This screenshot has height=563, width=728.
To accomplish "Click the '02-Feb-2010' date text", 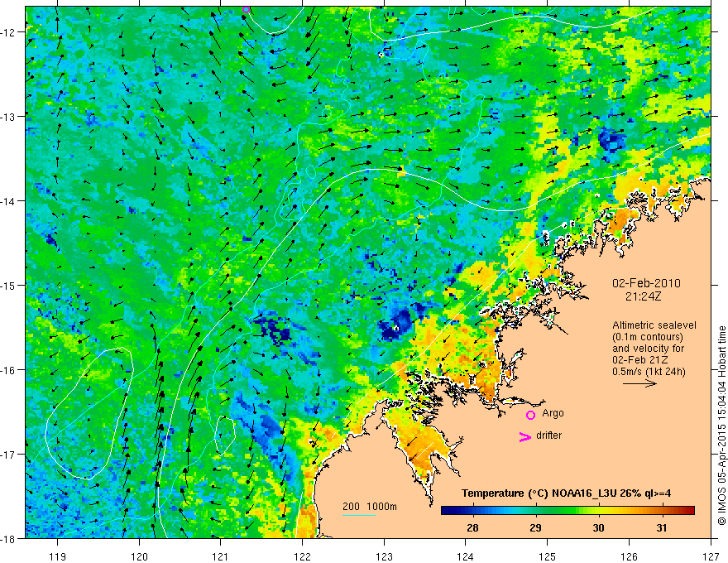I will 646,283.
